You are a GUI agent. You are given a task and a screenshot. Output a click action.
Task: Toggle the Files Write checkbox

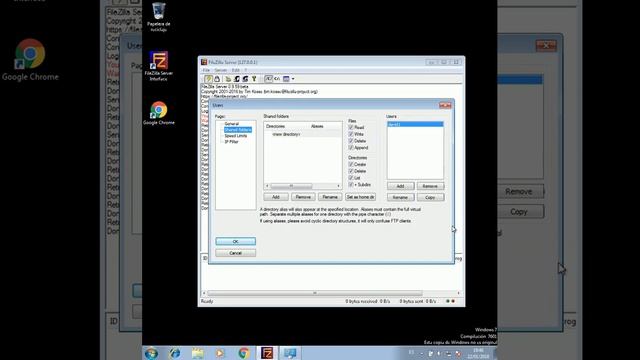(x=351, y=134)
